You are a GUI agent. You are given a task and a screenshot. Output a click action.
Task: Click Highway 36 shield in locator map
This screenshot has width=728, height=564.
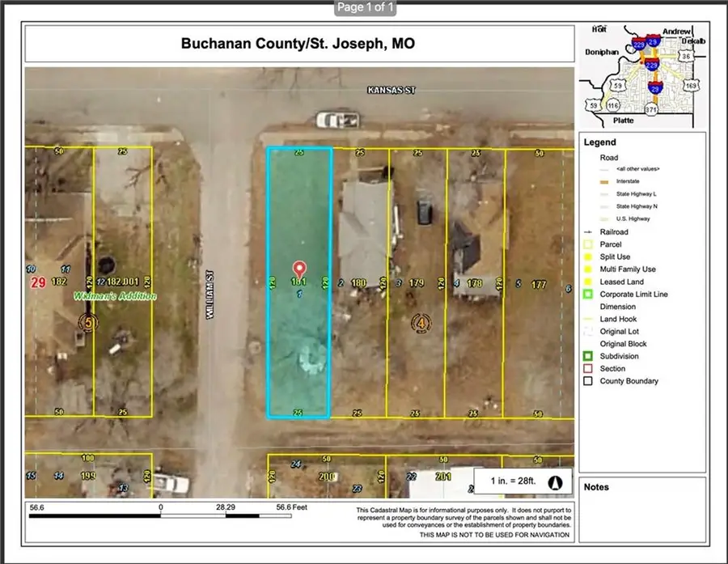(686, 57)
